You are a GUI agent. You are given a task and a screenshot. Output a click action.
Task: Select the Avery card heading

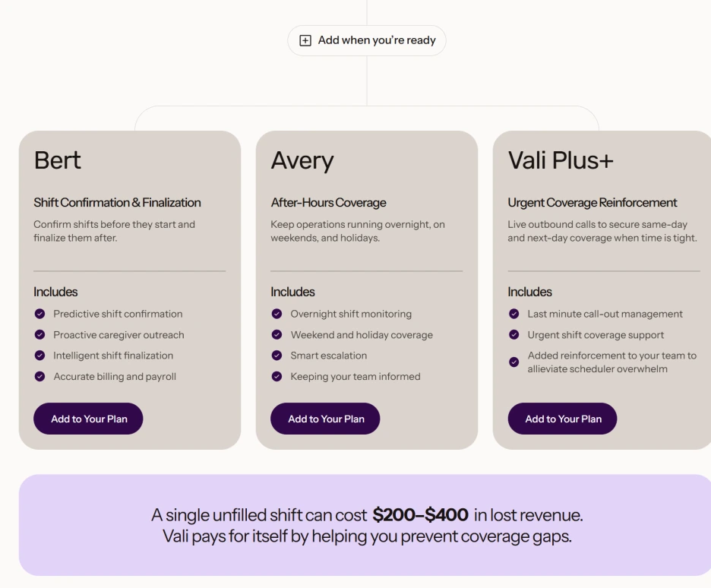pyautogui.click(x=302, y=161)
